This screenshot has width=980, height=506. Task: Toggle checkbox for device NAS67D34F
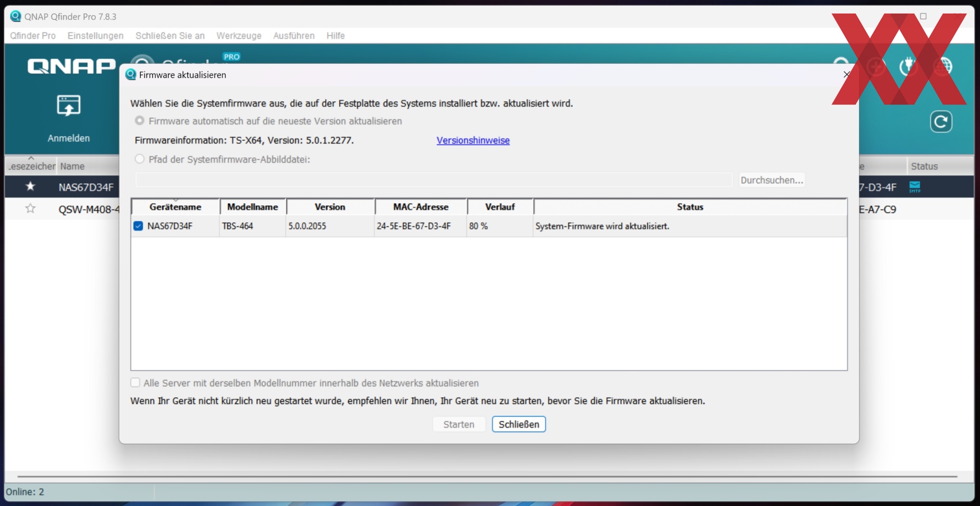[x=138, y=226]
